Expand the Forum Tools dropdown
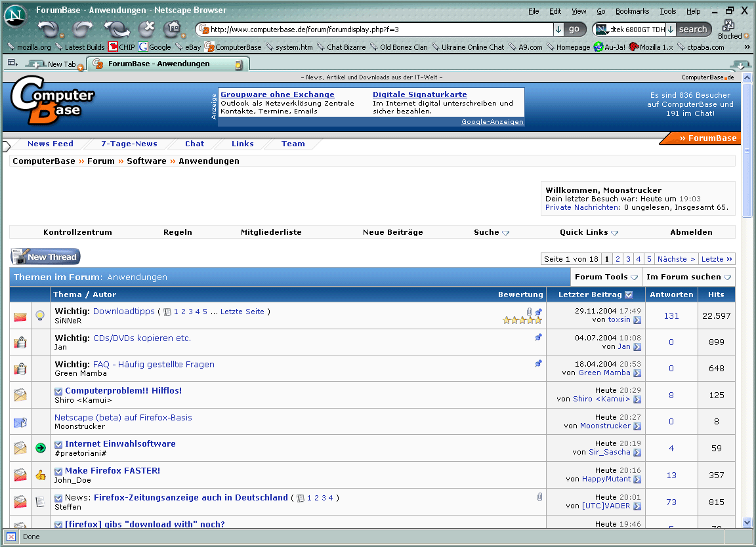The width and height of the screenshot is (756, 547). (635, 277)
